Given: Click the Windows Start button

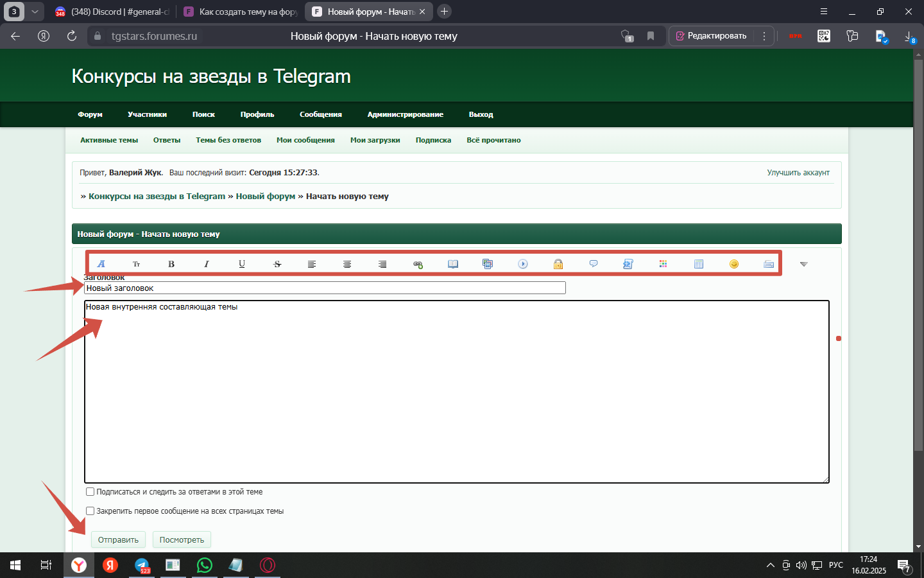Looking at the screenshot, I should click(15, 565).
